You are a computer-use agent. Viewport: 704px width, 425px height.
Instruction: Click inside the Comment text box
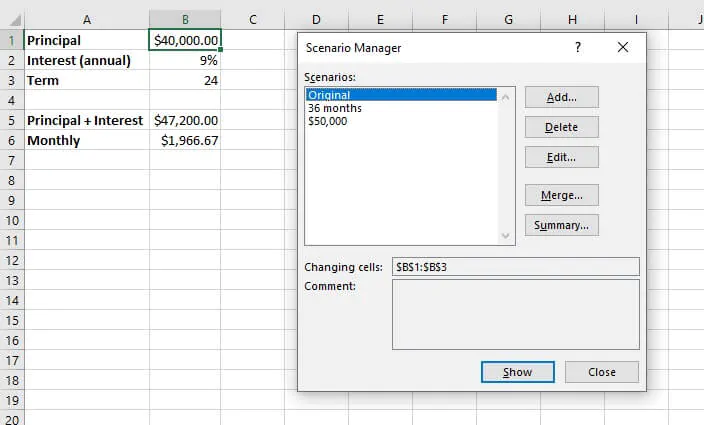point(515,314)
